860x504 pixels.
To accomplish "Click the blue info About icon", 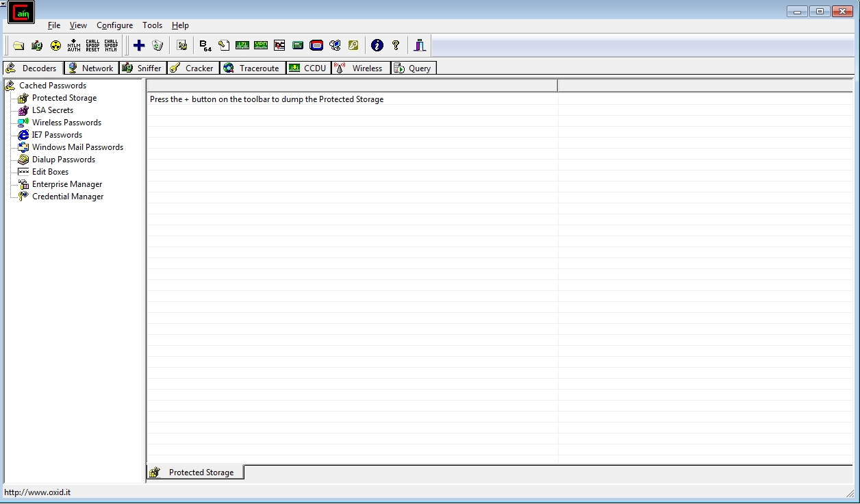I will pos(377,45).
